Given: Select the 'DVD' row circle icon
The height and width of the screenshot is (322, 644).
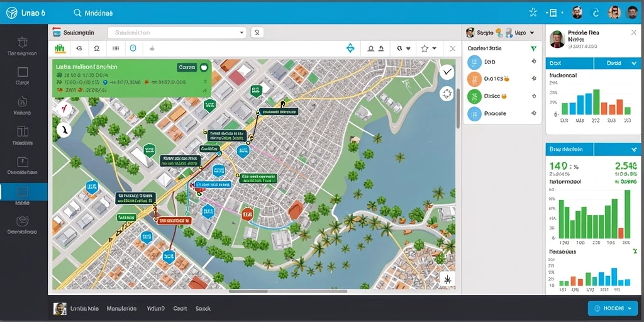Looking at the screenshot, I should tap(474, 62).
